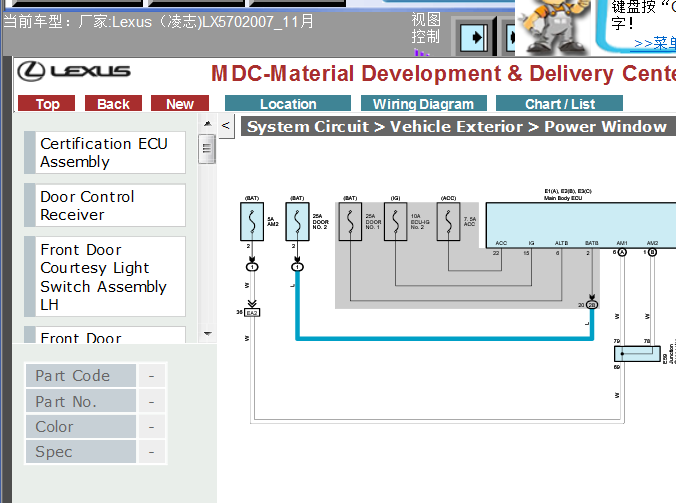
Task: Click the current vehicle model Lexus LX570 text
Action: (x=159, y=22)
